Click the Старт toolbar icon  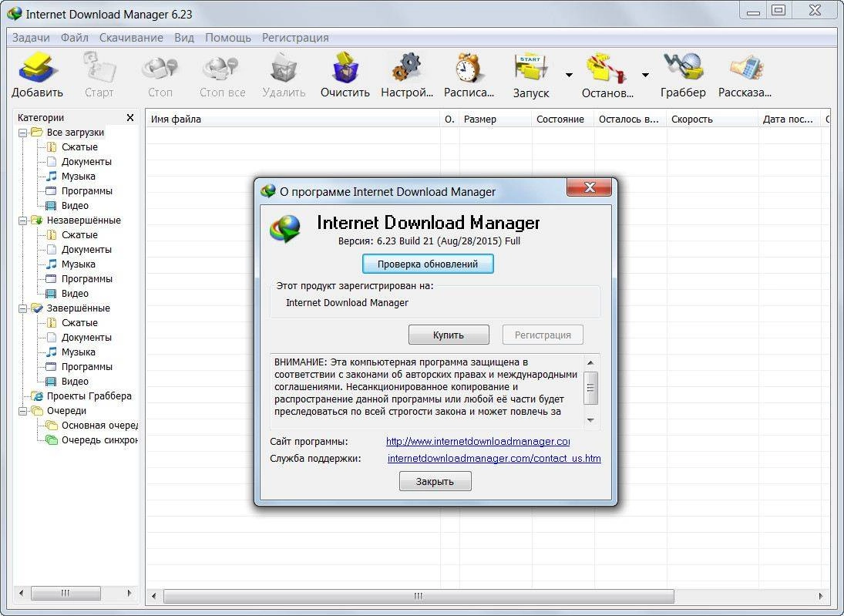click(99, 67)
